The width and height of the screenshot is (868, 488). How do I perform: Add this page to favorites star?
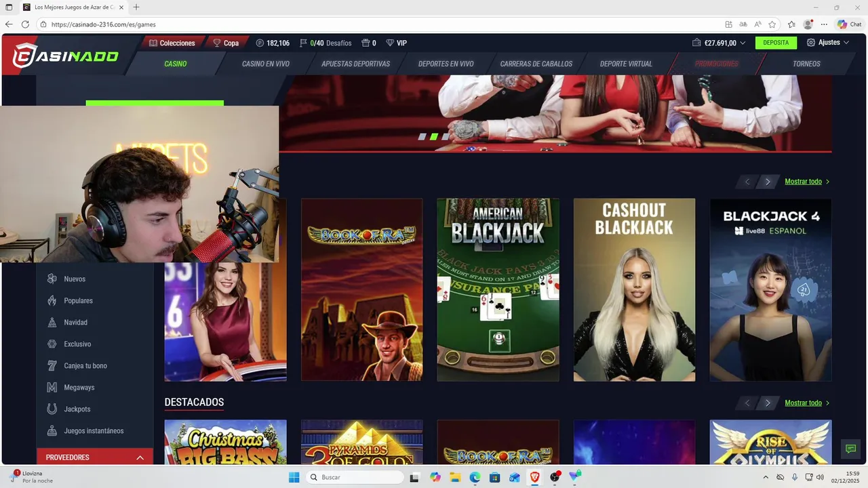(x=772, y=24)
